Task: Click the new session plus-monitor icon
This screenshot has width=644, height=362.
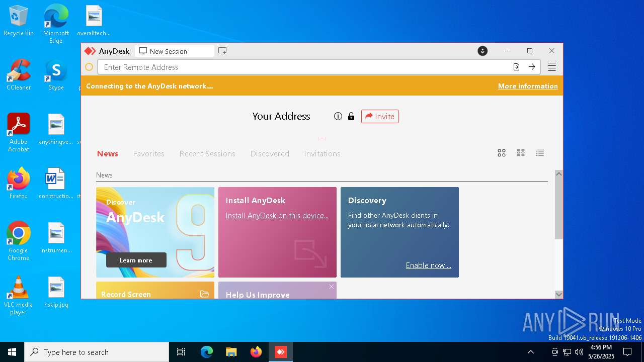Action: coord(222,51)
